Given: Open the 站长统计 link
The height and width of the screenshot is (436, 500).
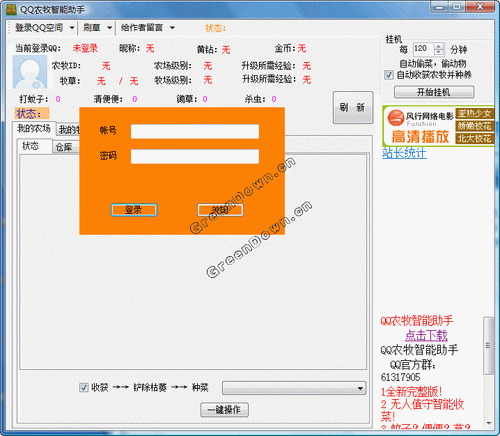Looking at the screenshot, I should coord(404,153).
